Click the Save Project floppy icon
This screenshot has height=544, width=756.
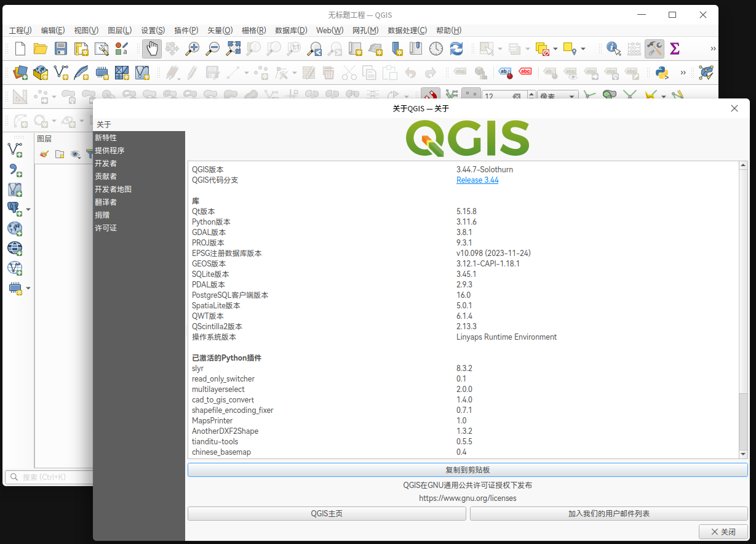[x=60, y=49]
